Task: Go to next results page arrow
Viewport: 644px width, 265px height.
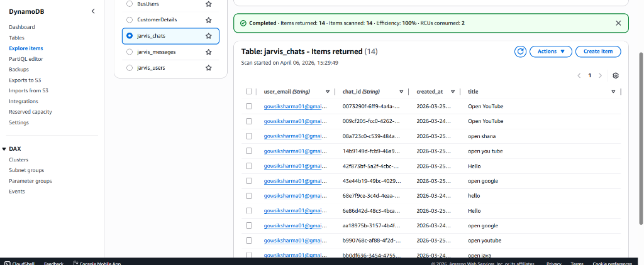Action: 600,75
